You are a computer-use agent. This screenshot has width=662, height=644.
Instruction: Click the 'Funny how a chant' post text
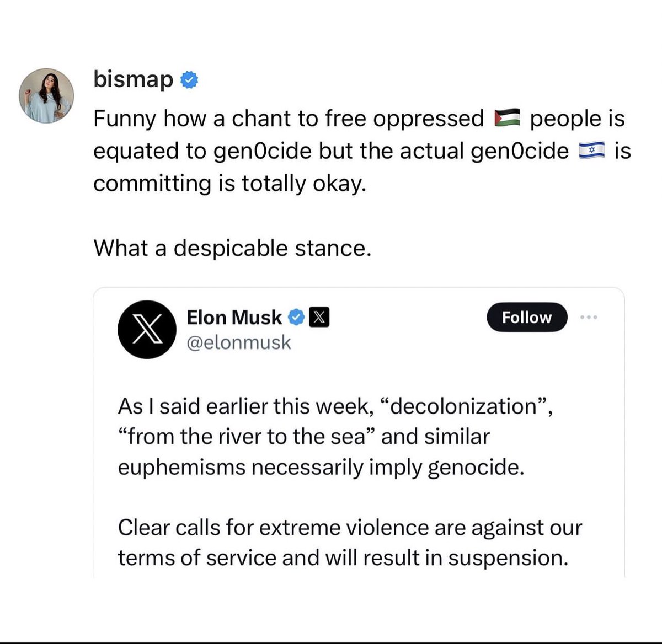point(362,151)
